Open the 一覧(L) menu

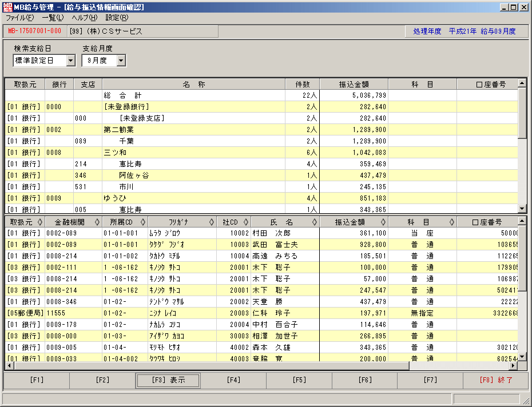pos(53,18)
